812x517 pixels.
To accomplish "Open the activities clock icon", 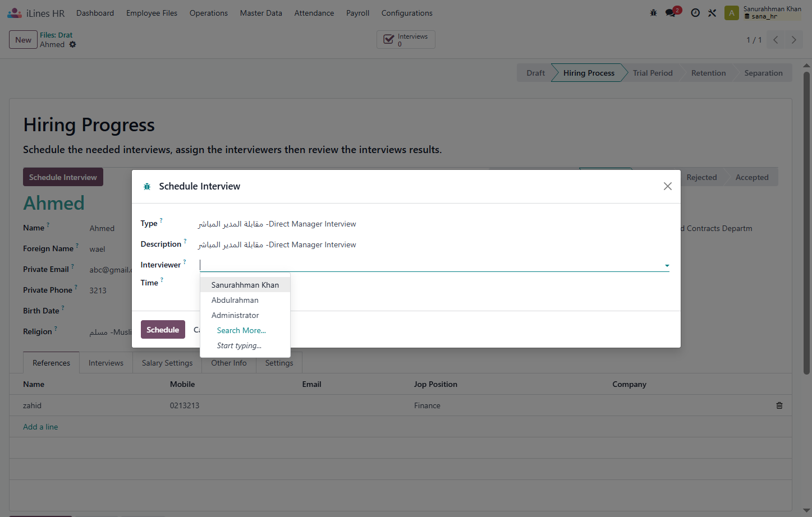I will point(695,13).
